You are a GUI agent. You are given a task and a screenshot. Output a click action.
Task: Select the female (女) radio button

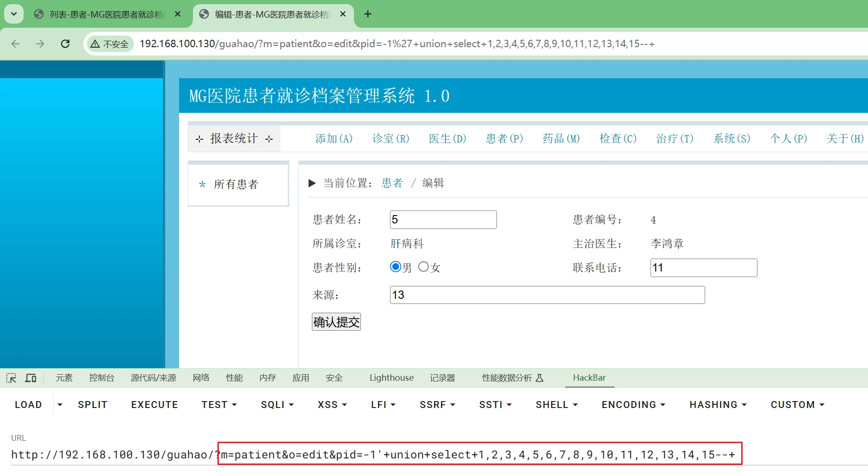tap(423, 267)
